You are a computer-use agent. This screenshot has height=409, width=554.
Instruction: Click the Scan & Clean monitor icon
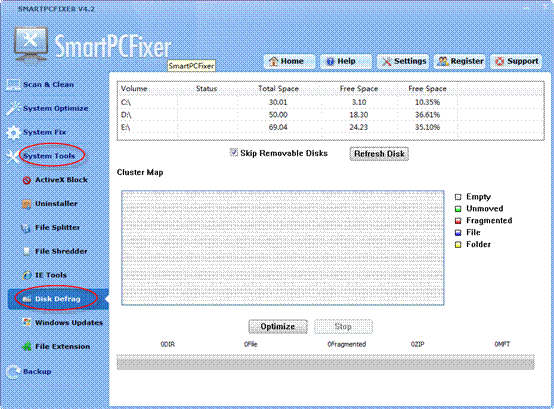[13, 85]
